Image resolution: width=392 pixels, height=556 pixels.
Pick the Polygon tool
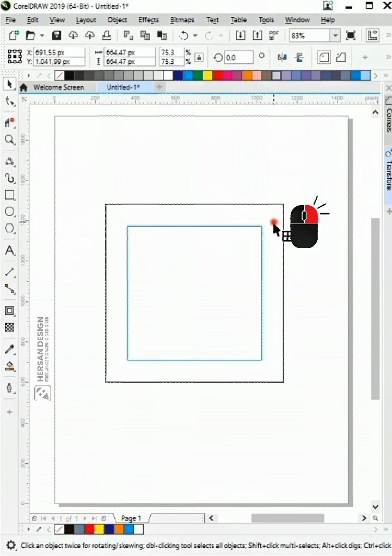(10, 228)
